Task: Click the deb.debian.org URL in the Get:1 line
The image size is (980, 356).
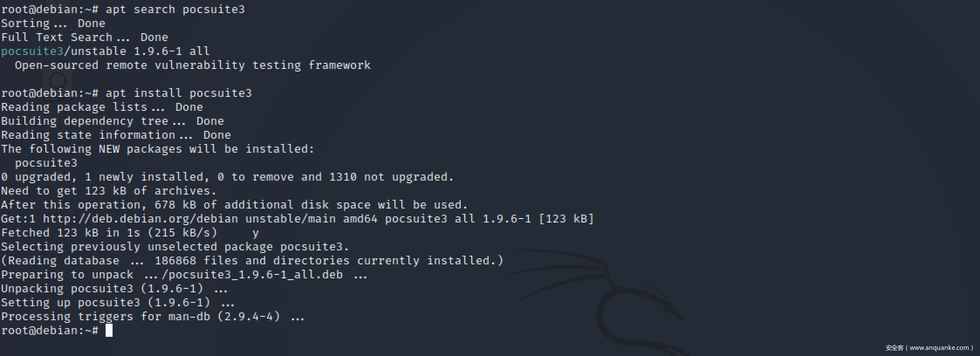Action: [x=140, y=219]
